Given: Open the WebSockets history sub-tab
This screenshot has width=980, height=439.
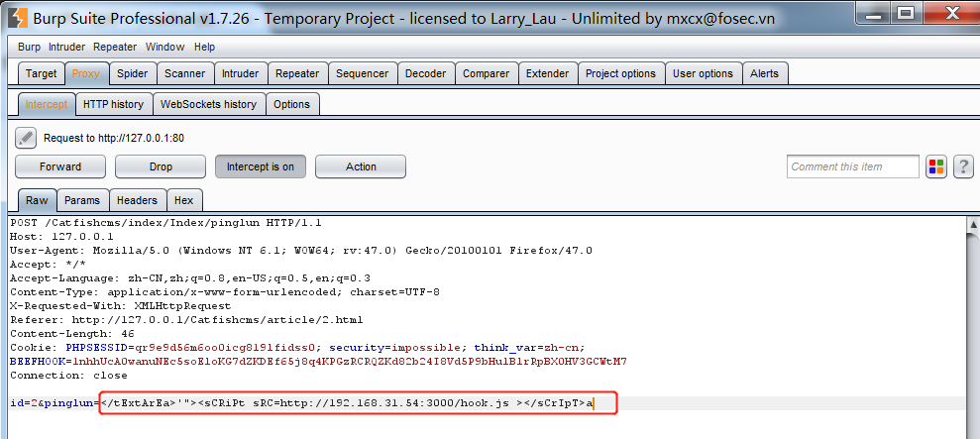Looking at the screenshot, I should (208, 104).
